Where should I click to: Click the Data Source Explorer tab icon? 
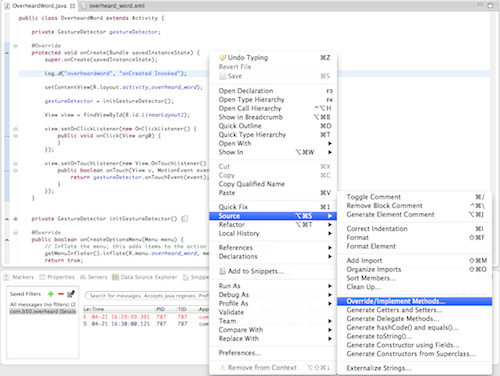[115, 277]
